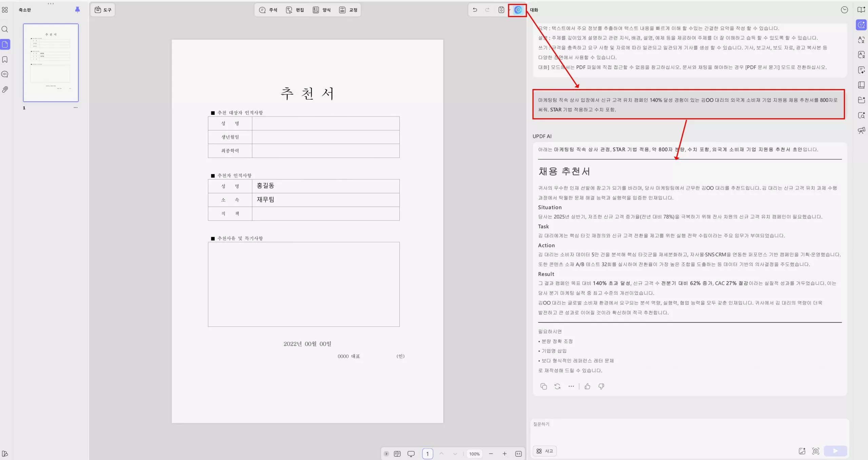Open the Bookmarks panel in left sidebar
The width and height of the screenshot is (868, 460).
[x=5, y=59]
